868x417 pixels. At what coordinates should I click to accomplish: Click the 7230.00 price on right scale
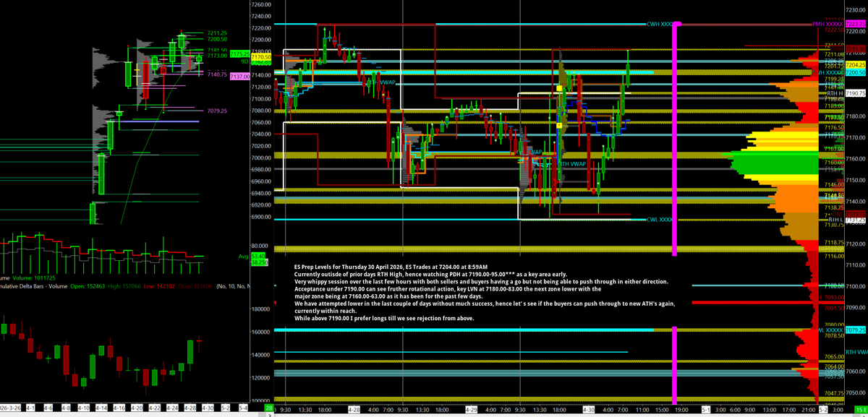[856, 9]
